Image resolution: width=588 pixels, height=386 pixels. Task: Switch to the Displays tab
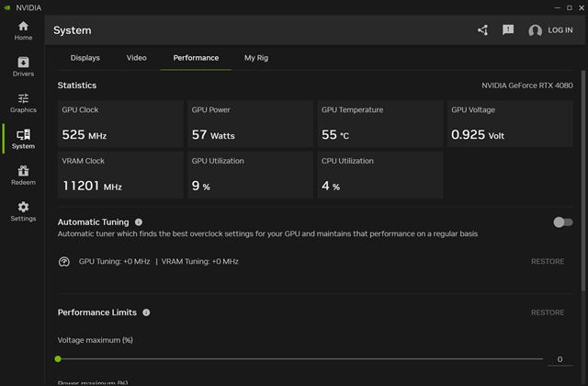click(85, 58)
